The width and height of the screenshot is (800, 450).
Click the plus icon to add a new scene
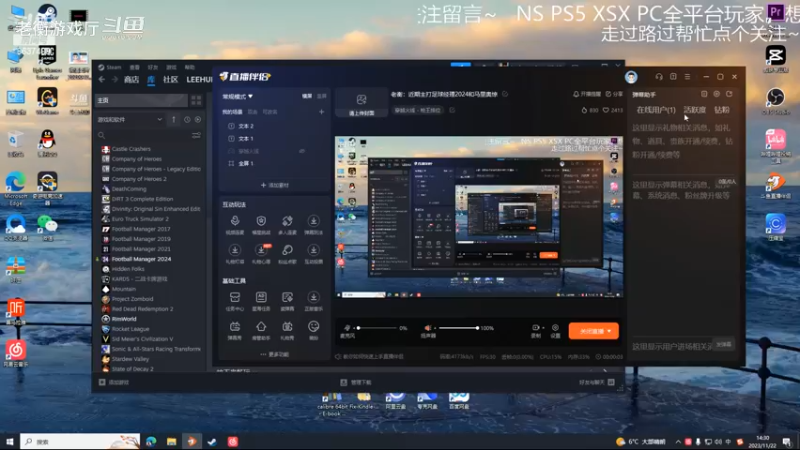coord(321,112)
